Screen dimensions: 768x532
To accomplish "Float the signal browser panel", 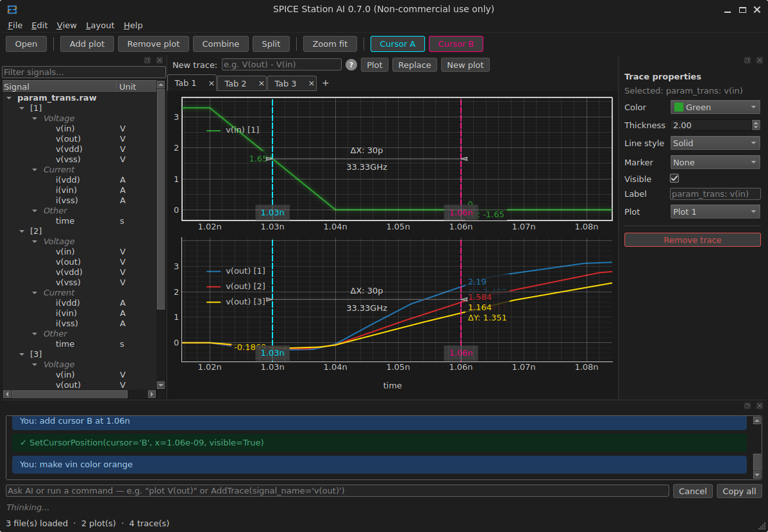I will click(x=147, y=60).
